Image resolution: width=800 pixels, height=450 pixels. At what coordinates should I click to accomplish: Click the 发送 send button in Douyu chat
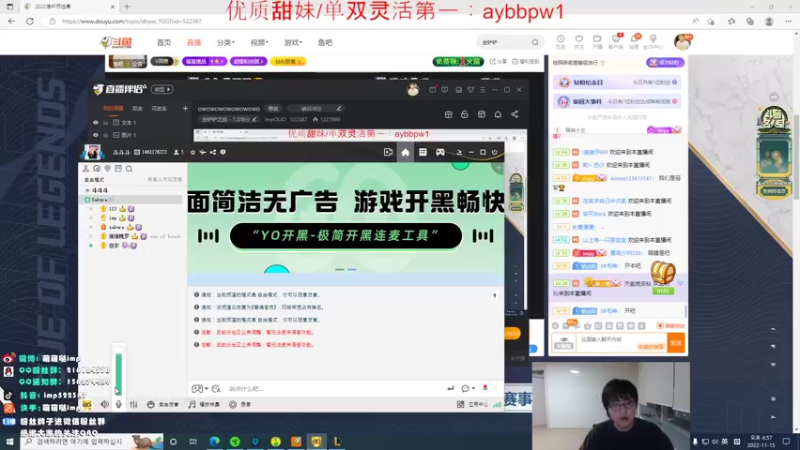coord(676,343)
